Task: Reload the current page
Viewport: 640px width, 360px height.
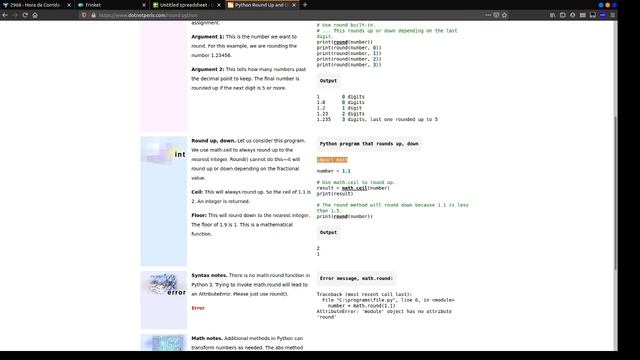Action: pos(25,15)
